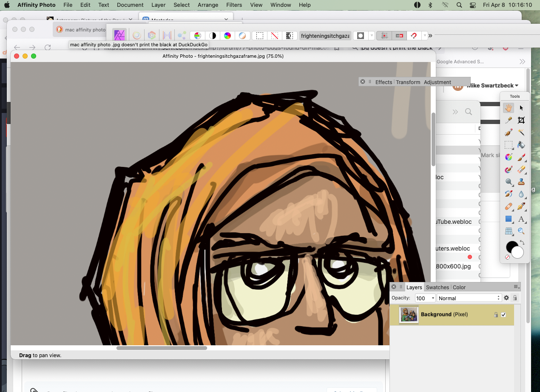Open the Normal blend mode dropdown
This screenshot has height=392, width=540.
click(x=469, y=298)
